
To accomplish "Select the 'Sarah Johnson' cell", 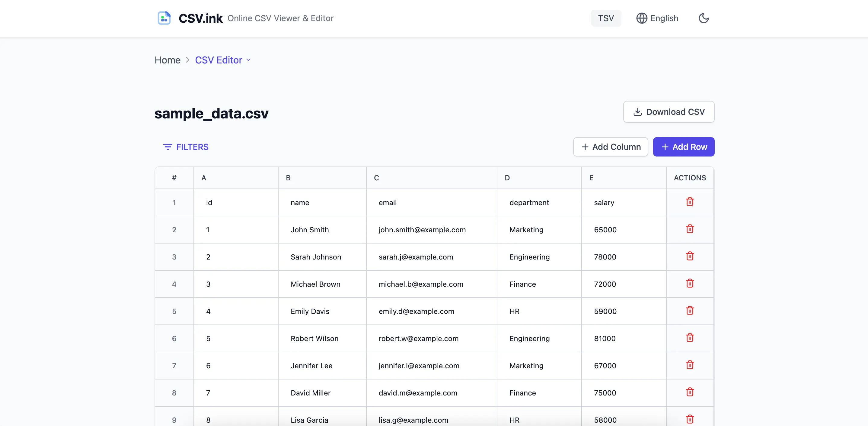I will point(322,257).
